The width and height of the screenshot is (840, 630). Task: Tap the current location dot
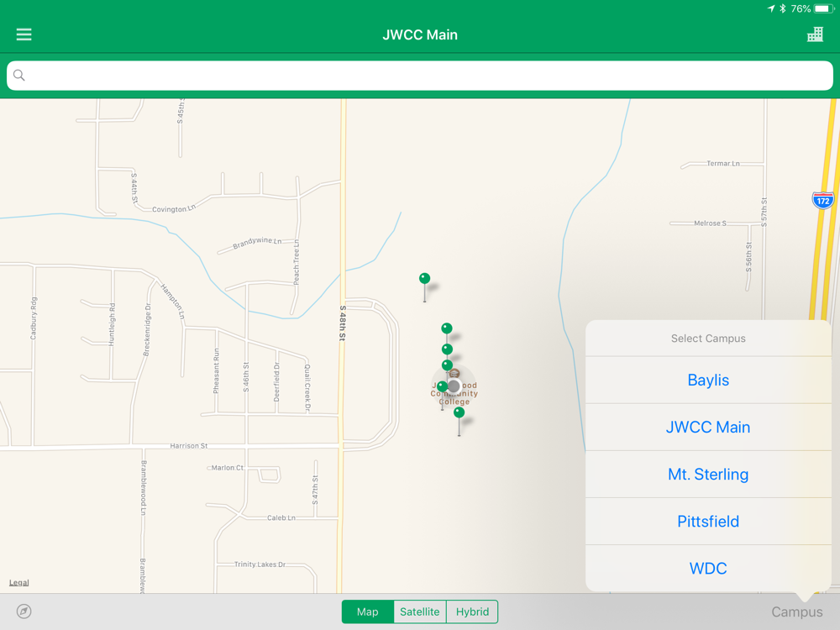tap(454, 386)
